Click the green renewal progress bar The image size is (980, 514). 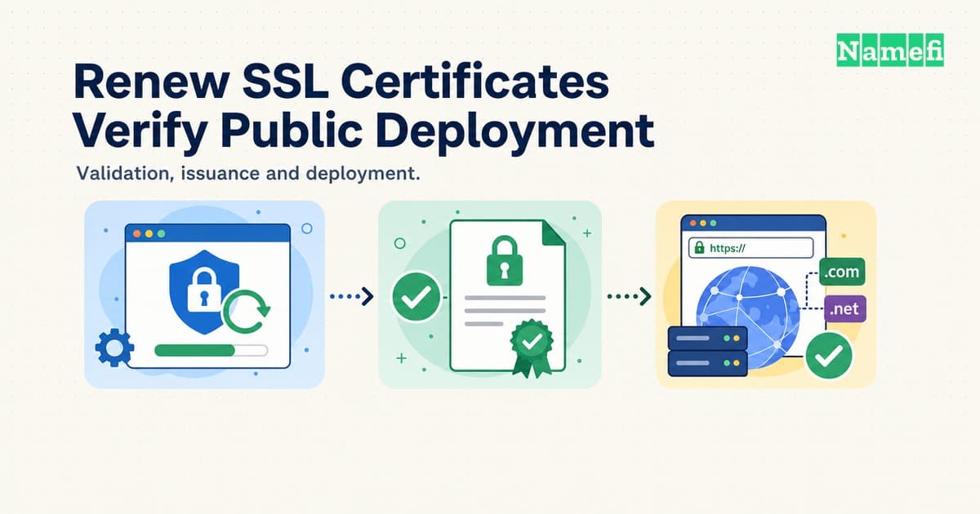pyautogui.click(x=211, y=350)
